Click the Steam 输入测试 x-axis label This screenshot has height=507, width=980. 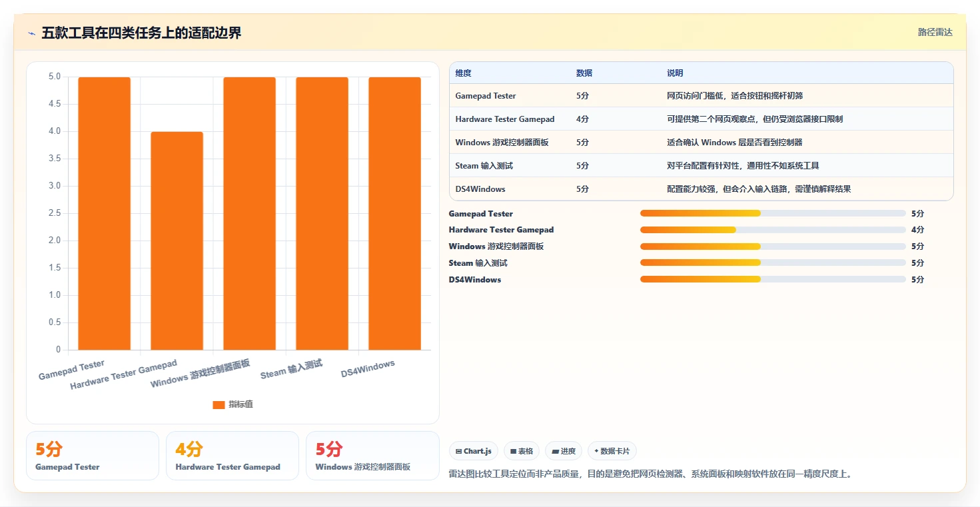[292, 369]
